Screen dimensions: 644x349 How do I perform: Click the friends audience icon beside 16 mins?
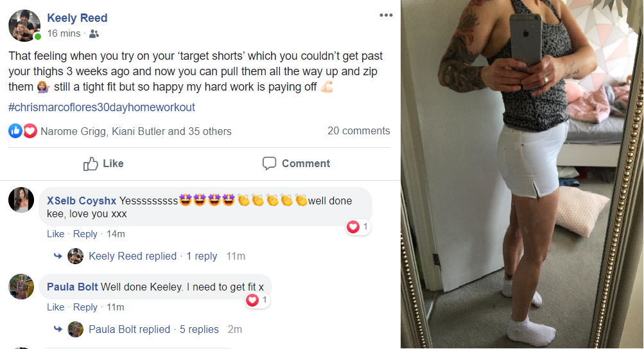(94, 33)
